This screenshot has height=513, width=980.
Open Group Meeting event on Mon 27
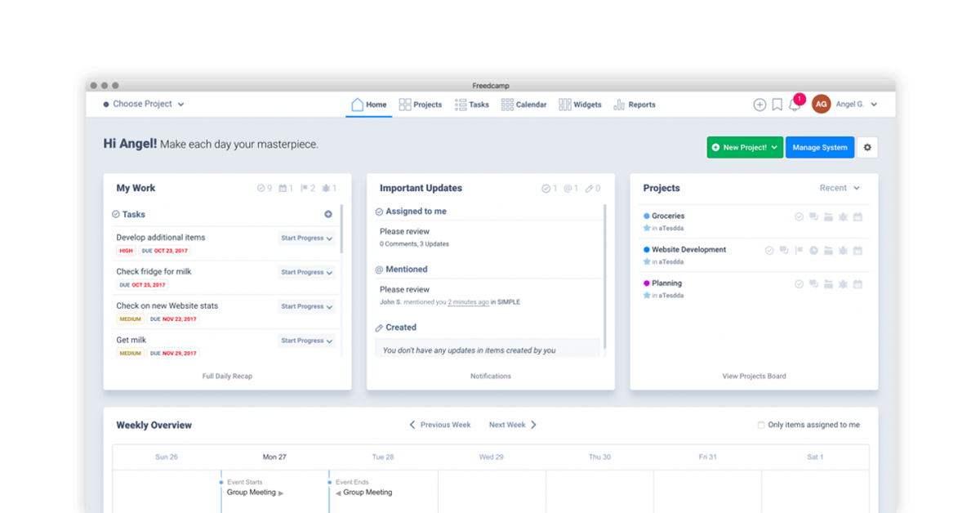(255, 493)
